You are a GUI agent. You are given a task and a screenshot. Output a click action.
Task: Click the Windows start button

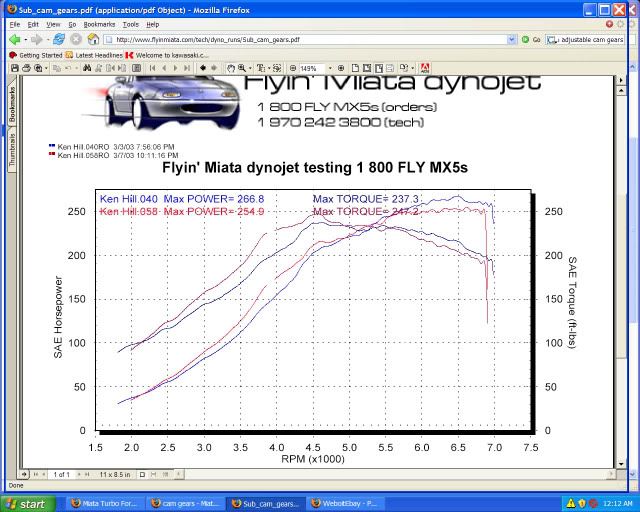[28, 504]
